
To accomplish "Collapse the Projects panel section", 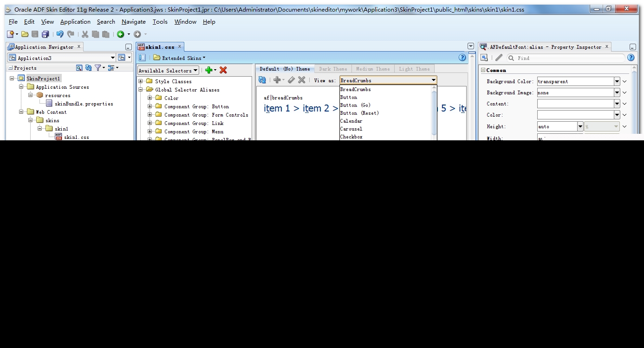I will click(11, 68).
